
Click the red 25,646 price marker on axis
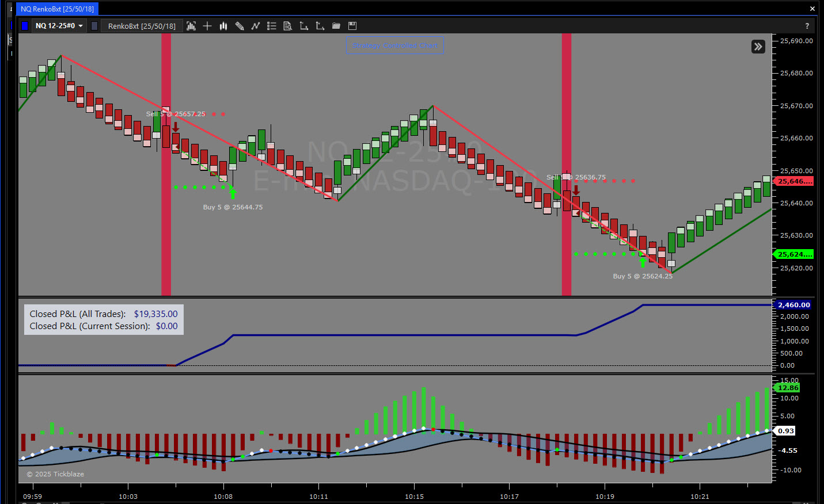(794, 181)
